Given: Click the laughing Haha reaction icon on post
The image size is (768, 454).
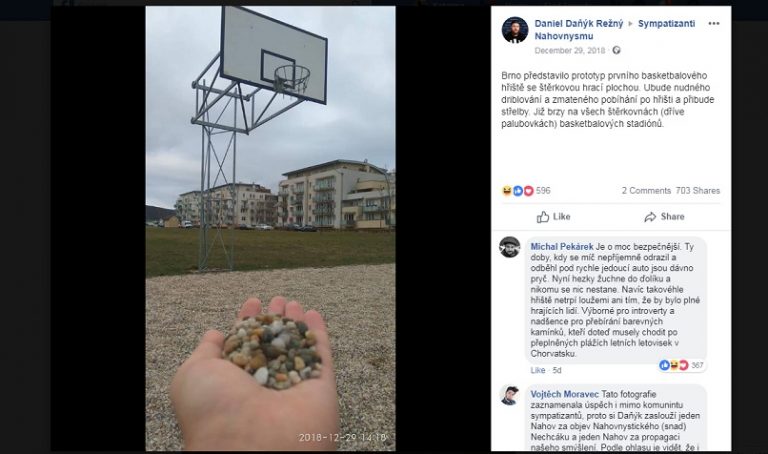Looking at the screenshot, I should pyautogui.click(x=507, y=191).
